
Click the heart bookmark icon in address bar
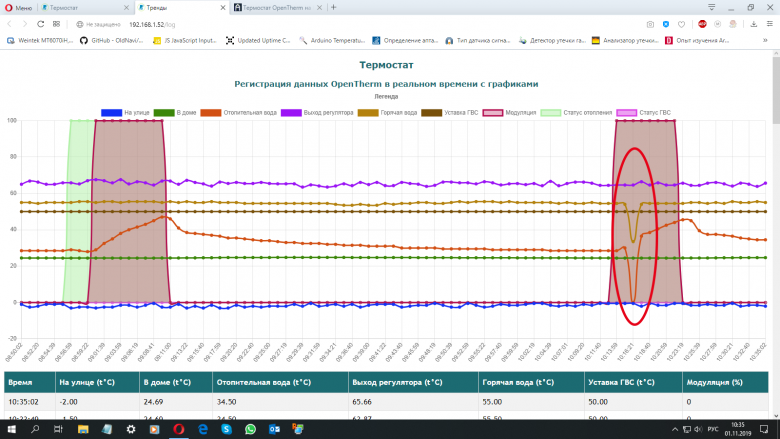pyautogui.click(x=681, y=23)
